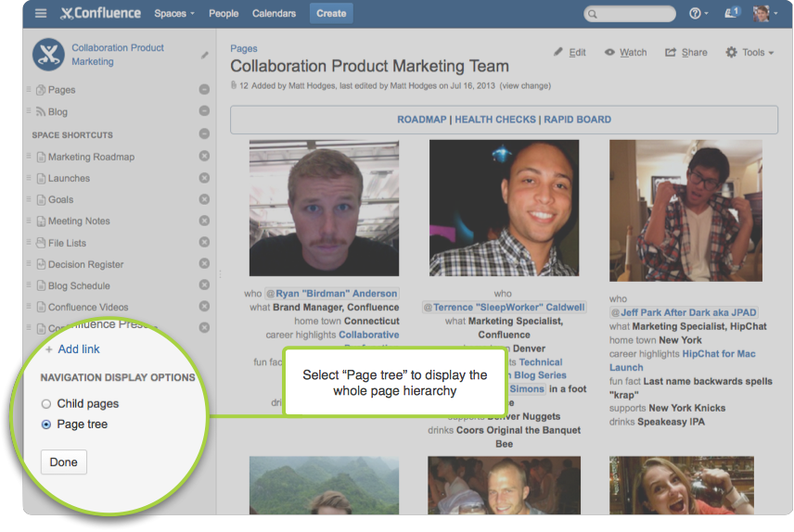Click the ROADMAP link in banner
This screenshot has width=794, height=532.
(421, 120)
